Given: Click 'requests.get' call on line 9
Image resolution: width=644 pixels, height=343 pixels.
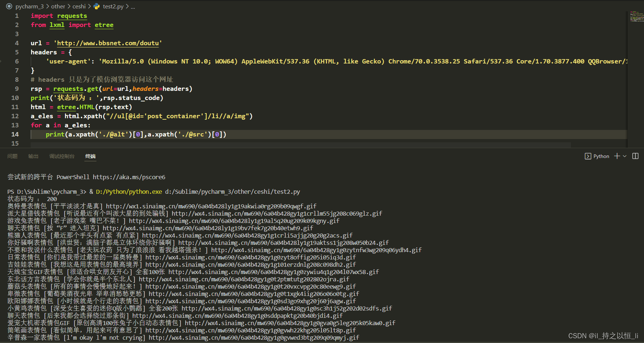Looking at the screenshot, I should (76, 89).
